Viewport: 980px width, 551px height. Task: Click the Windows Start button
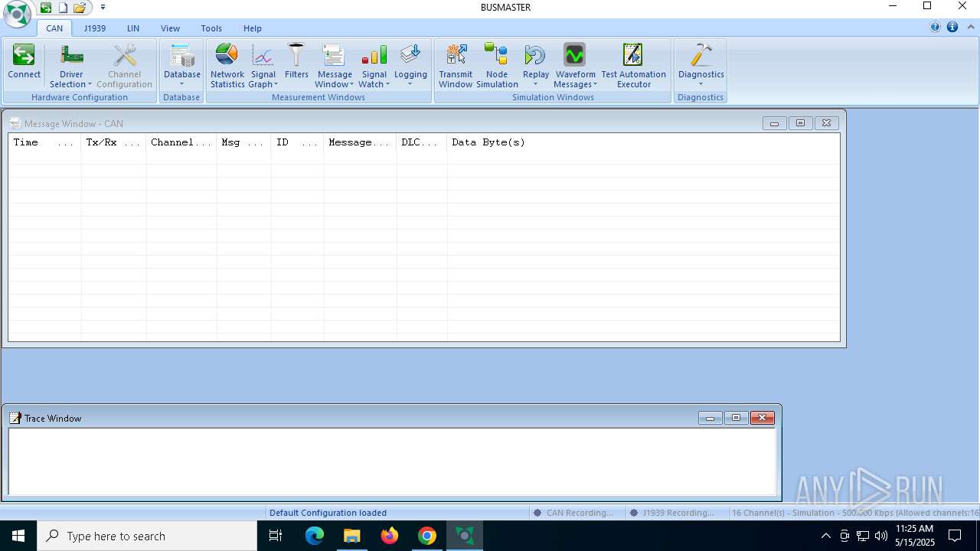(x=18, y=536)
